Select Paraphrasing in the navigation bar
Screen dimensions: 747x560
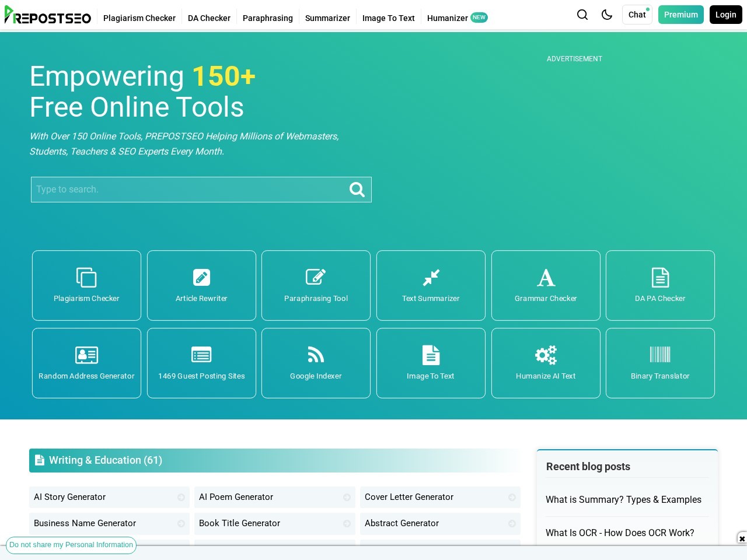coord(268,18)
